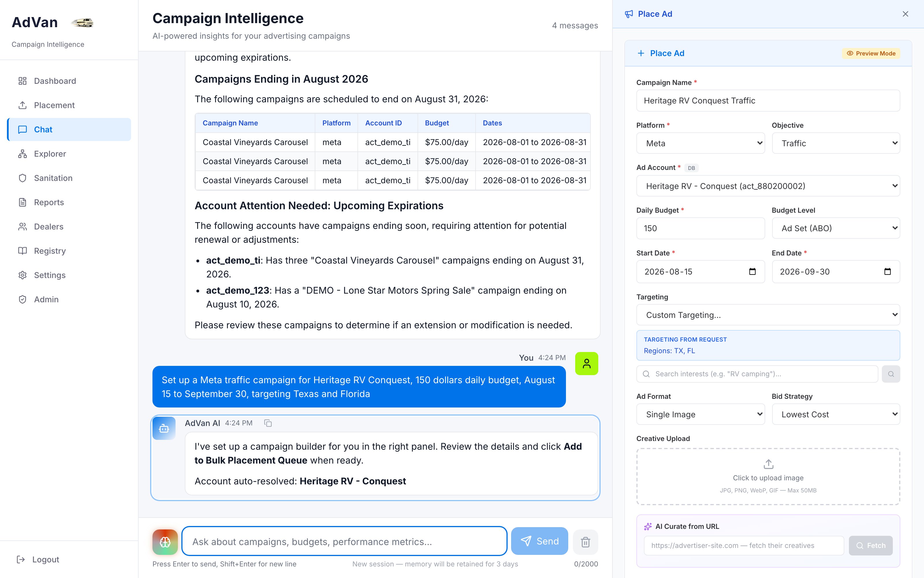This screenshot has width=924, height=578.
Task: Toggle the Preview Mode badge
Action: tap(871, 53)
